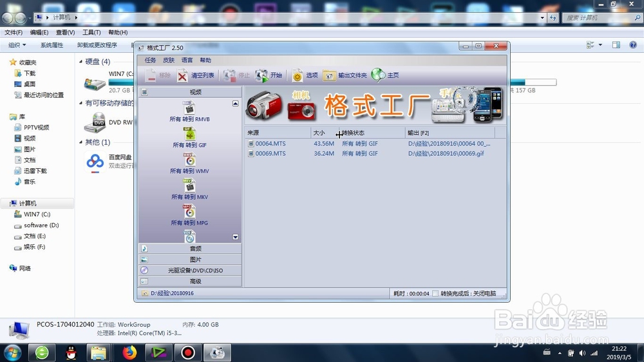Open Firefox from the taskbar
644x362 pixels.
[129, 352]
